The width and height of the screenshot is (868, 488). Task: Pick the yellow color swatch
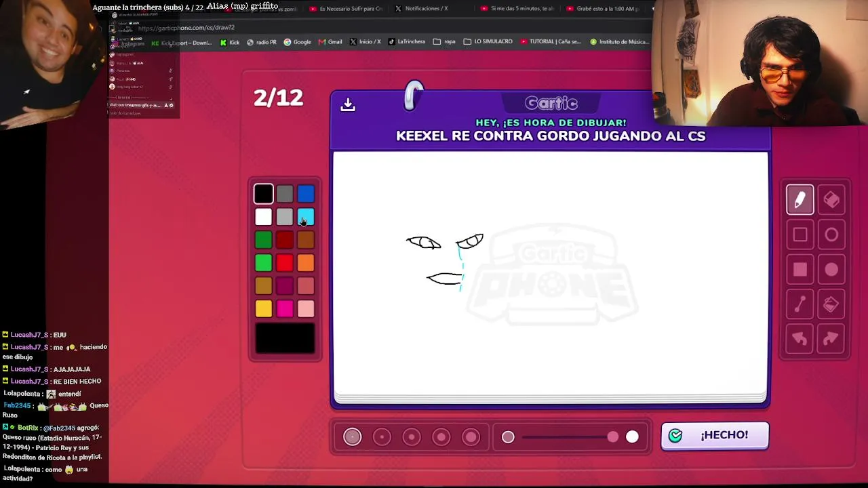tap(264, 309)
